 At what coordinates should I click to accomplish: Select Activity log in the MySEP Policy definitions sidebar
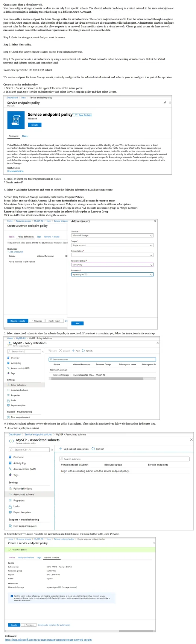pos(16,363)
